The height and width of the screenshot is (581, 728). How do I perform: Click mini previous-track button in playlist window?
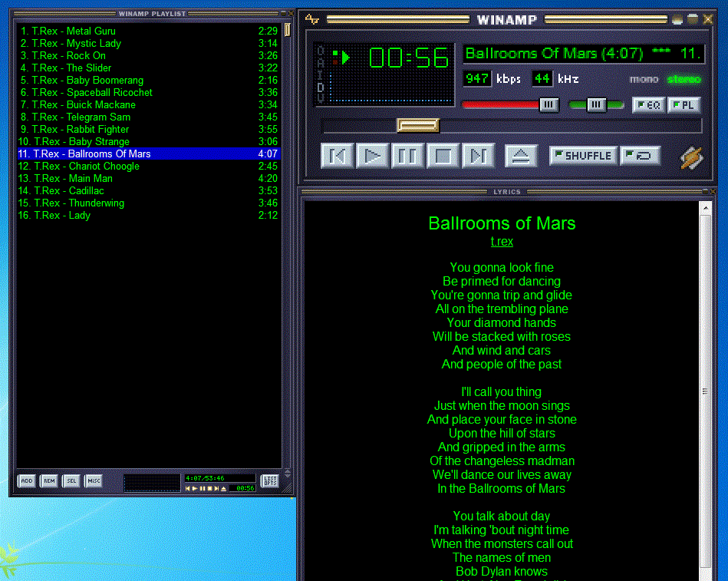(x=188, y=489)
